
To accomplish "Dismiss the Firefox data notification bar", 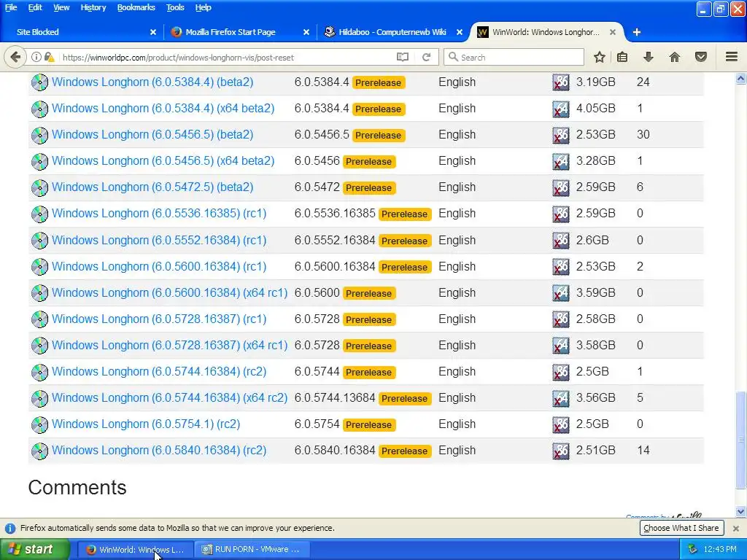I will pyautogui.click(x=736, y=528).
